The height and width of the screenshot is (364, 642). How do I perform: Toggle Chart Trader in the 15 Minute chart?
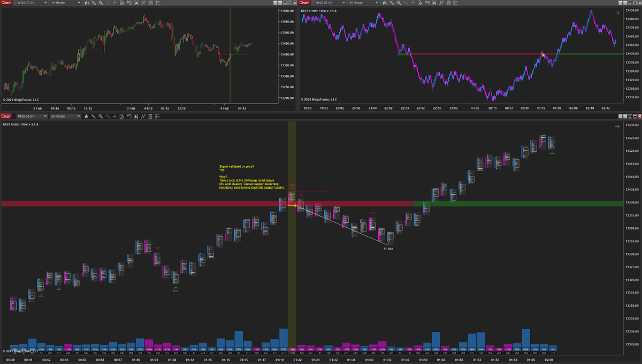129,3
